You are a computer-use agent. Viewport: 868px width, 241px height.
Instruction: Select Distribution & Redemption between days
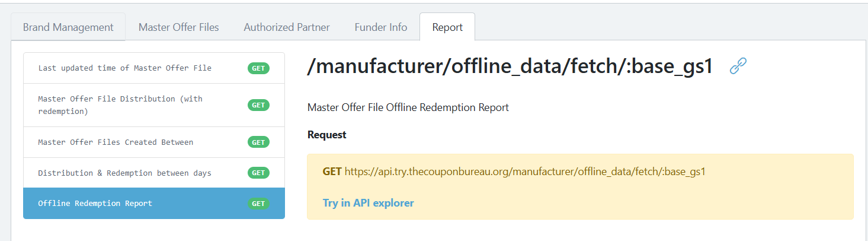154,173
